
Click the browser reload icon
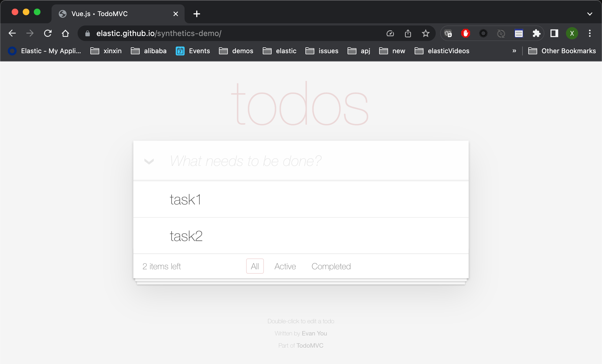click(48, 33)
